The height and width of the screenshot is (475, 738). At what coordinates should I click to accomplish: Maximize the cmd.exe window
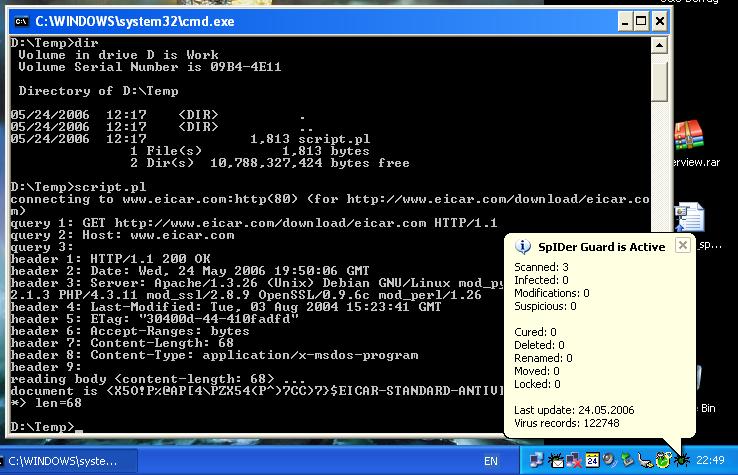click(641, 21)
